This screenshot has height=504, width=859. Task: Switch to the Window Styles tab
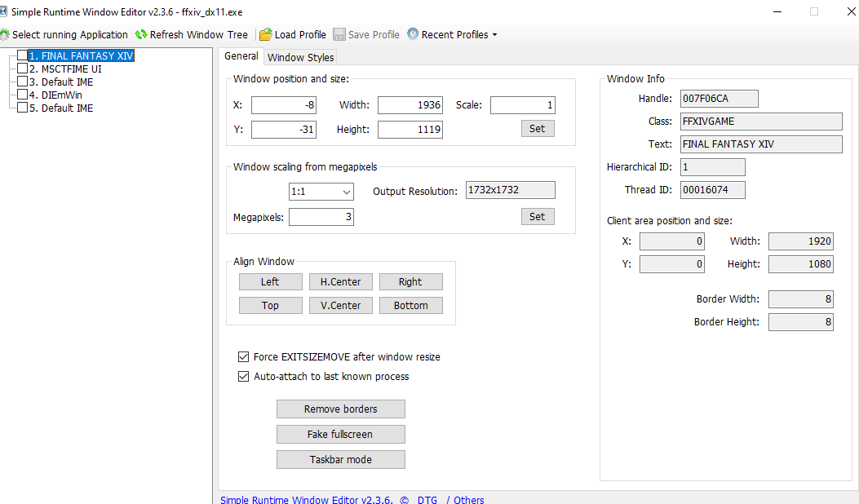pyautogui.click(x=301, y=57)
